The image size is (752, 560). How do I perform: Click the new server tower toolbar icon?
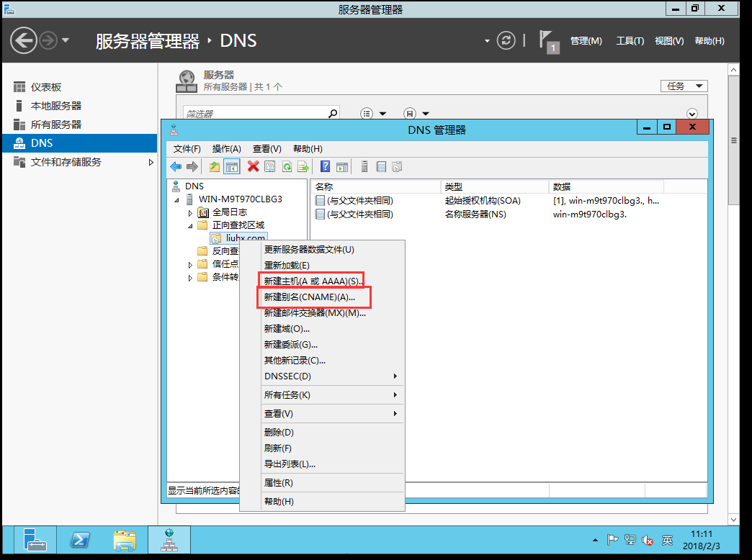click(364, 167)
